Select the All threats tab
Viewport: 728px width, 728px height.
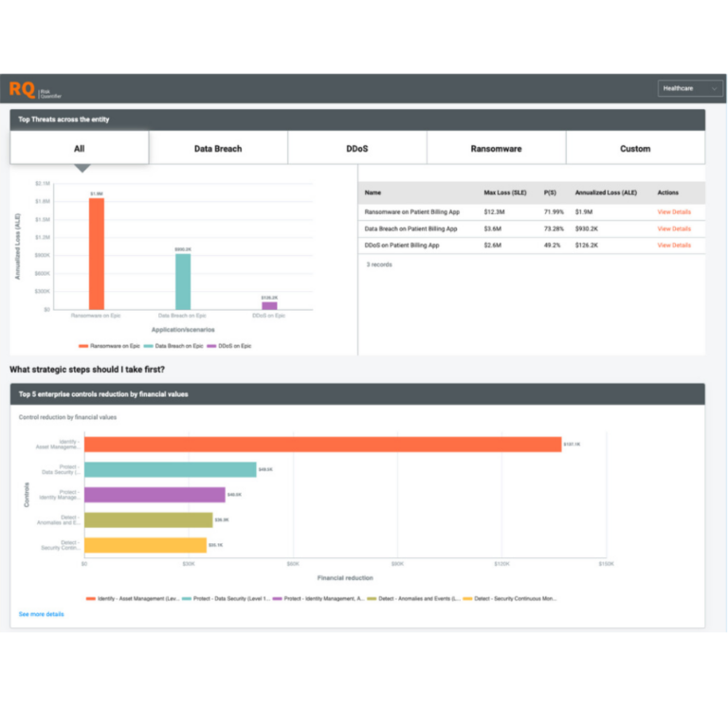coord(80,148)
